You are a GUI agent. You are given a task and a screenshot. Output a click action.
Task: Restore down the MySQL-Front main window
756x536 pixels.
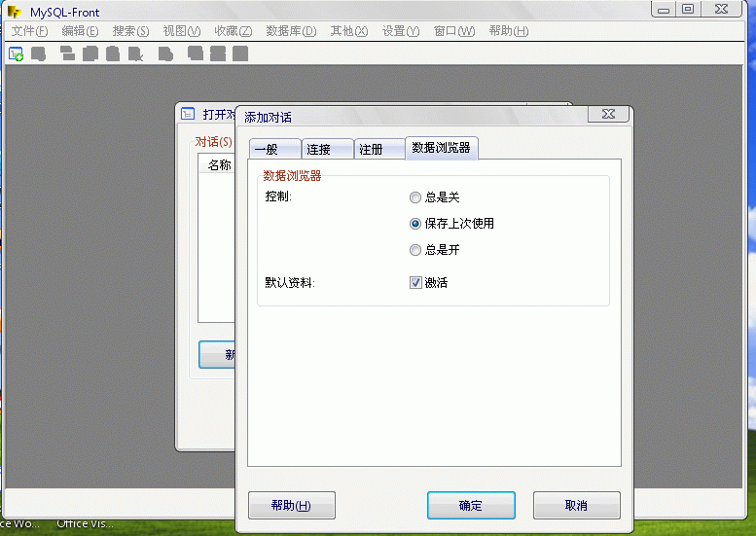tap(688, 9)
